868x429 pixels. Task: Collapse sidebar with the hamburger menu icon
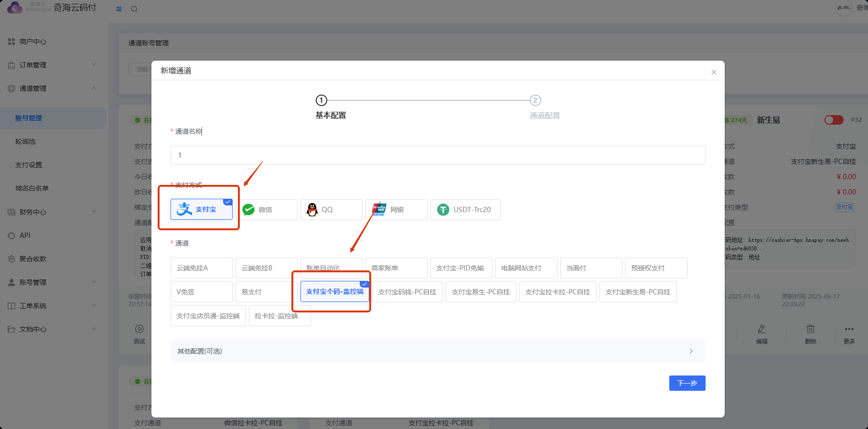(x=119, y=9)
